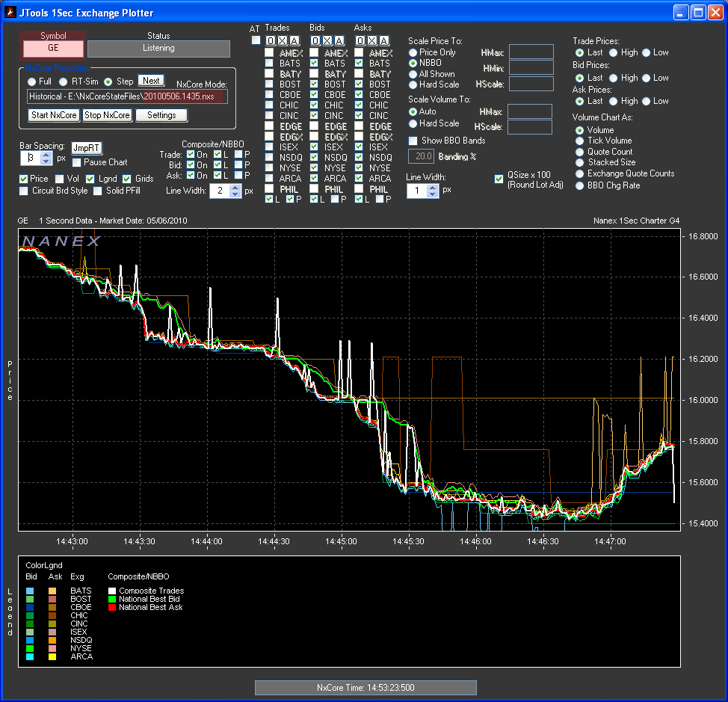The width and height of the screenshot is (728, 702).
Task: Toggle Composite Trade On checkbox
Action: 191,154
